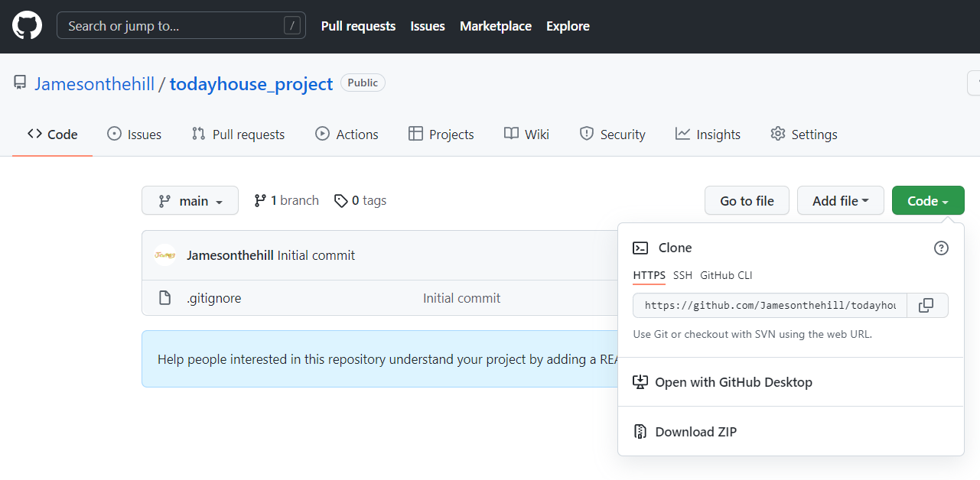The height and width of the screenshot is (480, 980).
Task: Select the Settings tab
Action: [804, 135]
